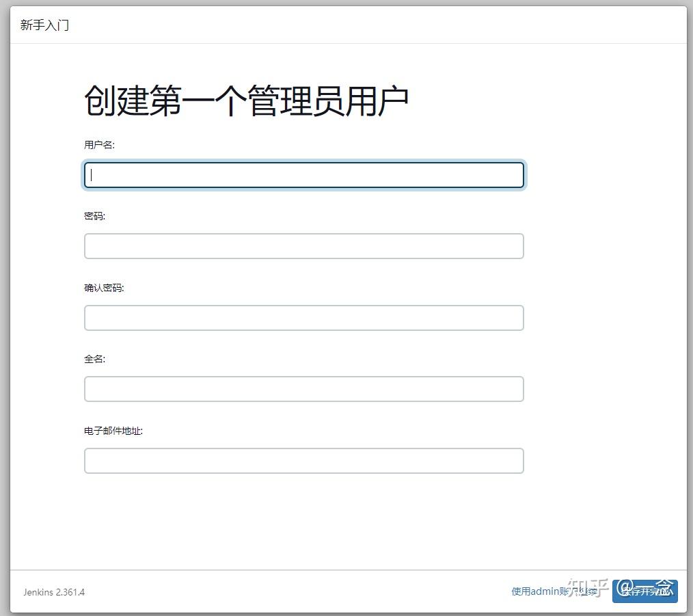
Task: Click the Jenkins 2.361.4 version label
Action: tap(53, 592)
